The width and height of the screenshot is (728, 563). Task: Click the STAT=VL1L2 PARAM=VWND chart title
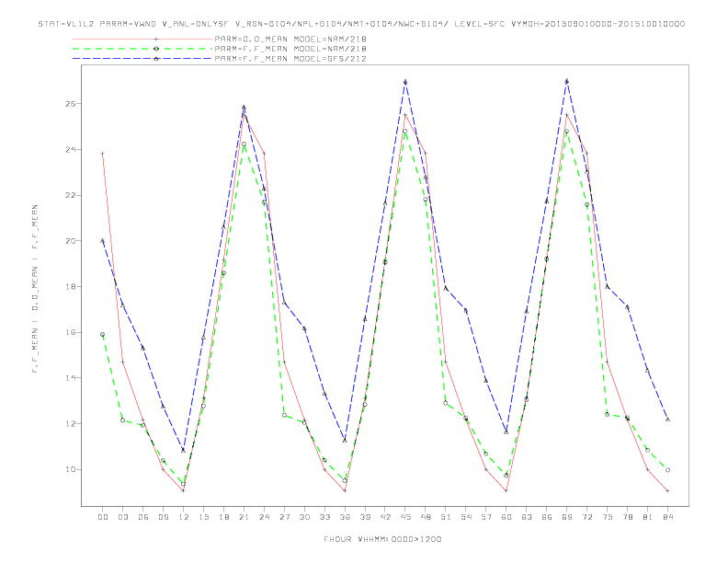(x=361, y=24)
